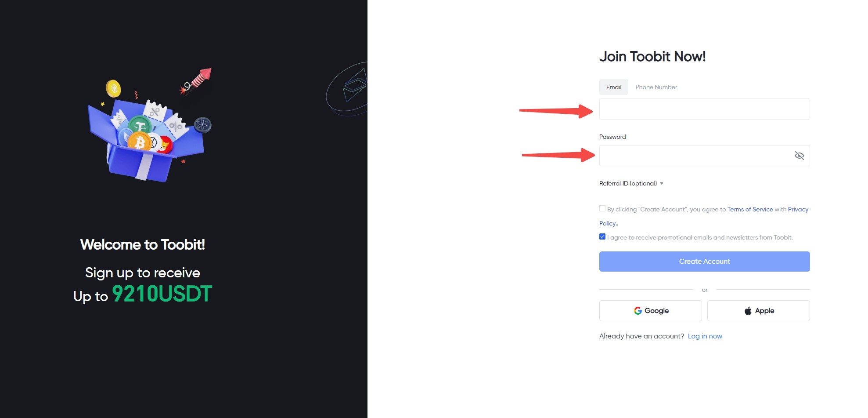
Task: Switch to the Phone Number tab
Action: click(x=656, y=87)
